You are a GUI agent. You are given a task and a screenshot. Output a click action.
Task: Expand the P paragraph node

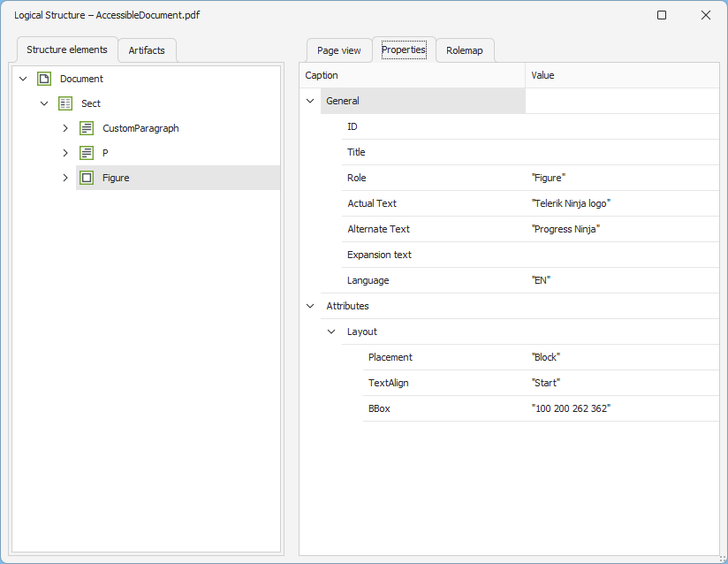(x=65, y=153)
